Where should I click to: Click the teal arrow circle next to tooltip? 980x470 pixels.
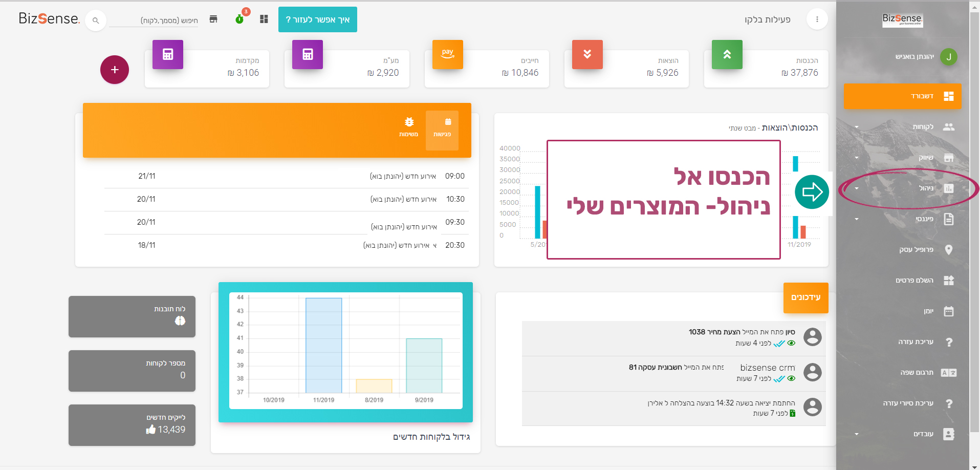click(812, 192)
